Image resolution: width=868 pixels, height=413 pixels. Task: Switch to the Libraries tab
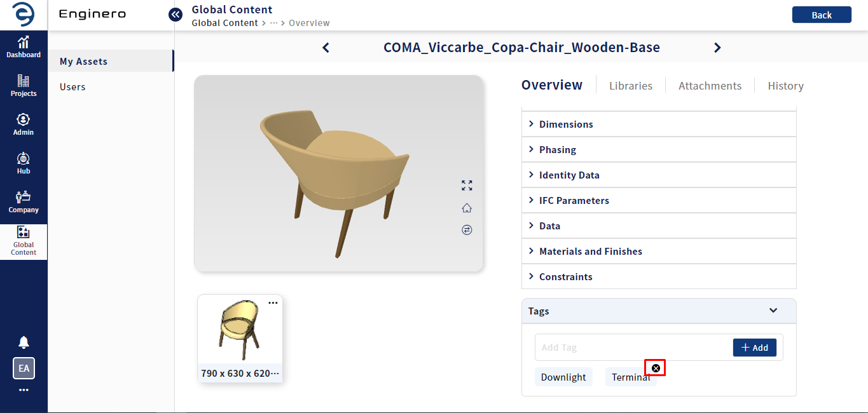(631, 86)
